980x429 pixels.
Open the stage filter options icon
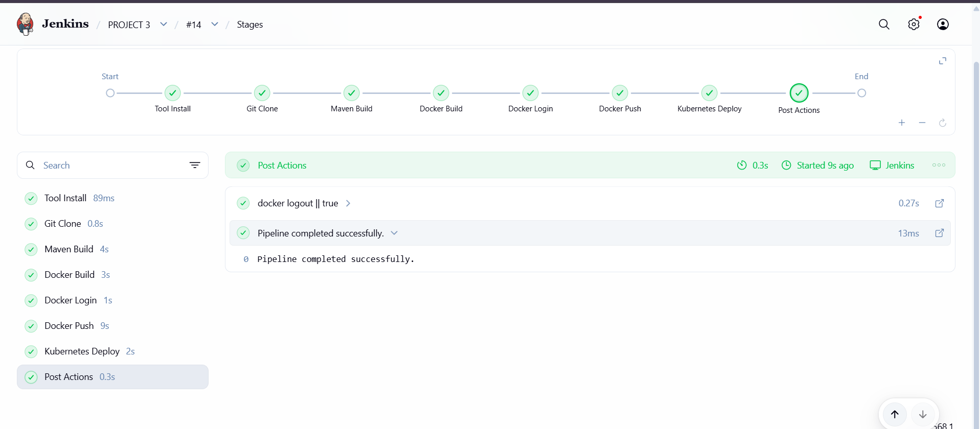click(x=195, y=165)
